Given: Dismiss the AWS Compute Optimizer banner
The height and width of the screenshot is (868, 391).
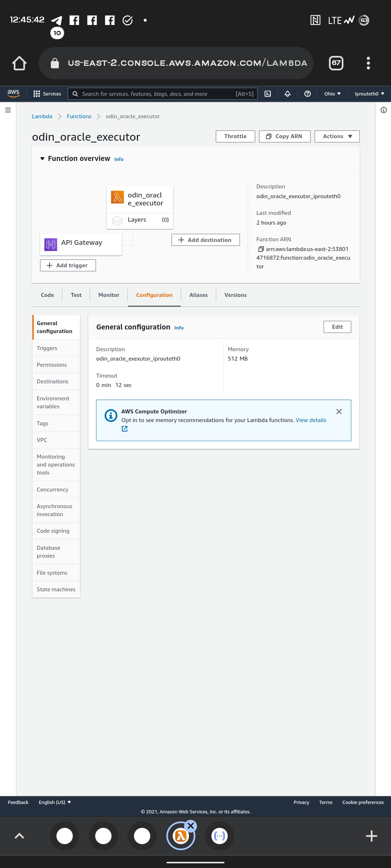Looking at the screenshot, I should point(339,412).
